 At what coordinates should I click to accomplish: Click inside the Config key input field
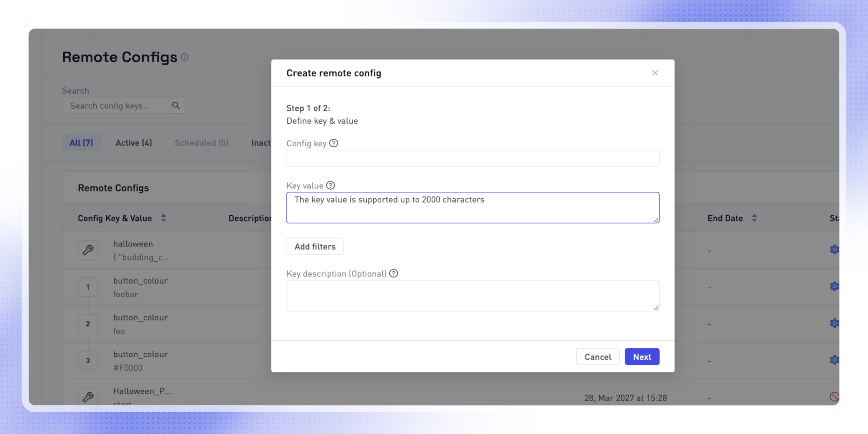tap(472, 158)
